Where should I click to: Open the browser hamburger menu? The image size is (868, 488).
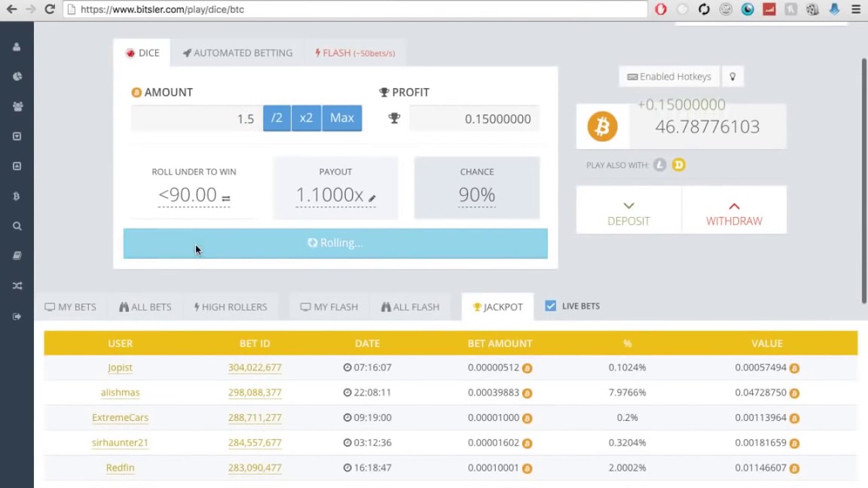[x=856, y=9]
